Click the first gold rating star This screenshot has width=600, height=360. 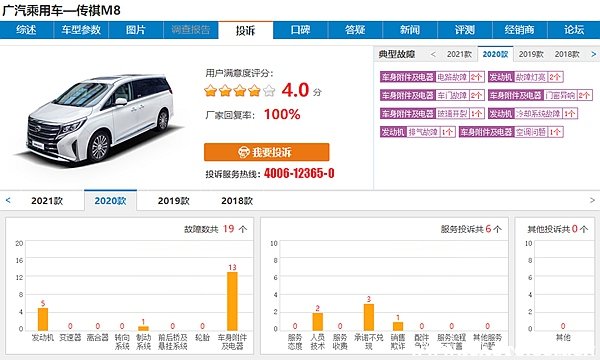click(x=210, y=91)
